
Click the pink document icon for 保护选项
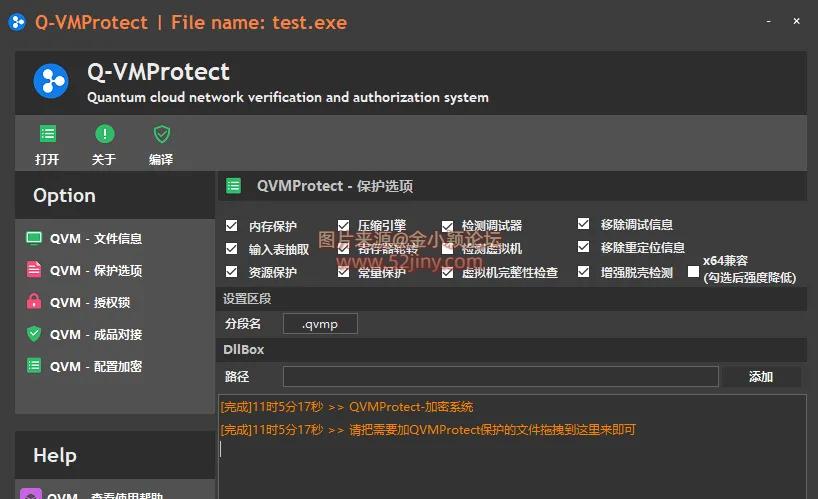(34, 270)
